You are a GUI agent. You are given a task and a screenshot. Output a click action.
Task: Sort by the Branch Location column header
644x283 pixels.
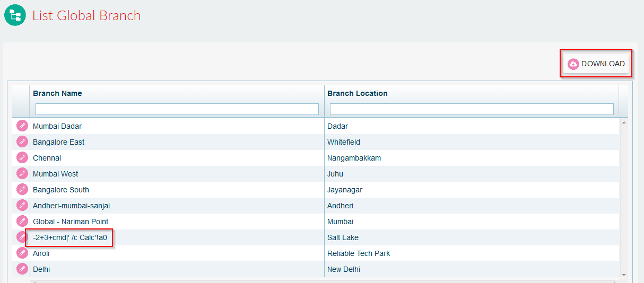coord(358,93)
